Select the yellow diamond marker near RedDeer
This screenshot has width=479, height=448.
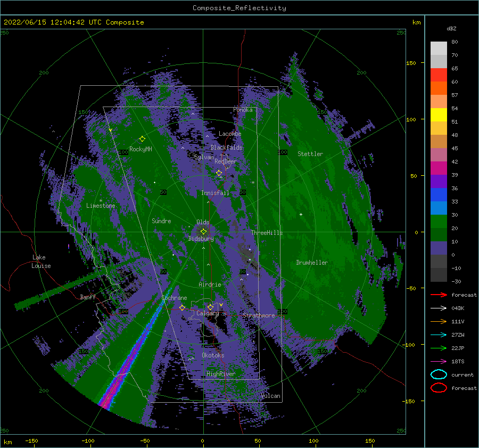tap(219, 173)
